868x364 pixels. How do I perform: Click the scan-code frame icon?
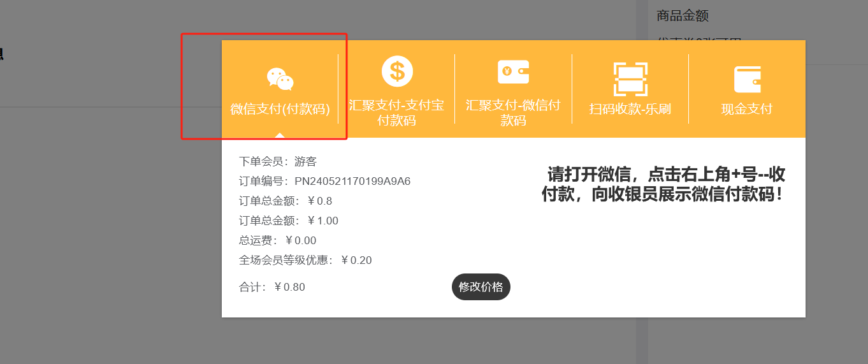(630, 79)
